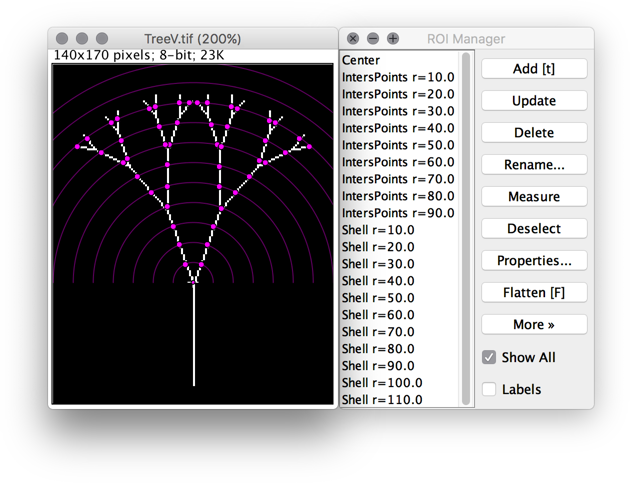Expand the More » options button
The height and width of the screenshot is (483, 630).
[534, 324]
